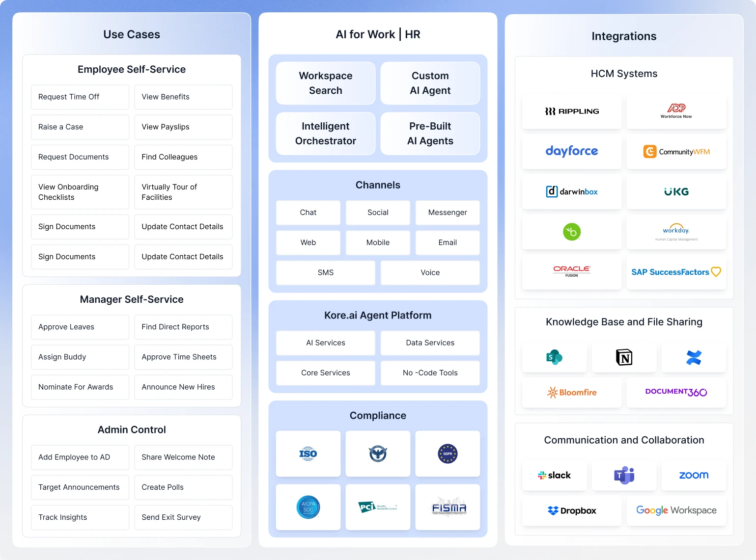
Task: Select the ADP Workforce Now logo
Action: pos(676,111)
